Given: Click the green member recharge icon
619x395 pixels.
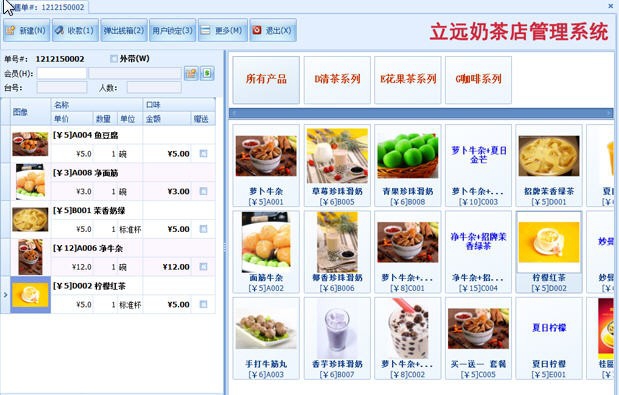Looking at the screenshot, I should [x=207, y=73].
